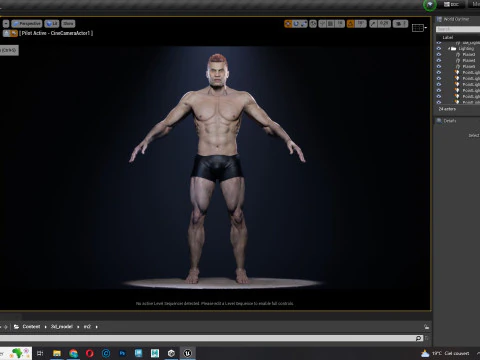Screen dimensions: 480x360
Task: Switch to Unreal Engine taskbar icon
Action: click(187, 353)
